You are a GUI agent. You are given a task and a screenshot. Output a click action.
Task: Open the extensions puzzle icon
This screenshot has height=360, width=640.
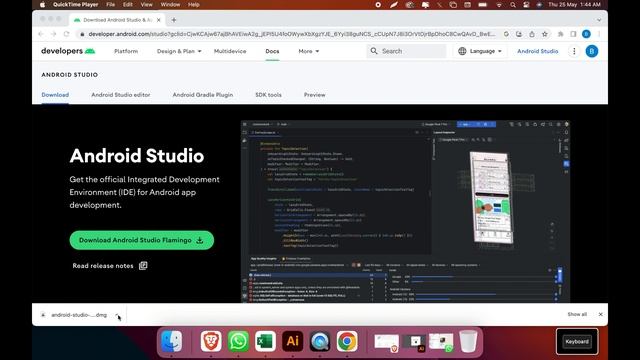(x=560, y=34)
